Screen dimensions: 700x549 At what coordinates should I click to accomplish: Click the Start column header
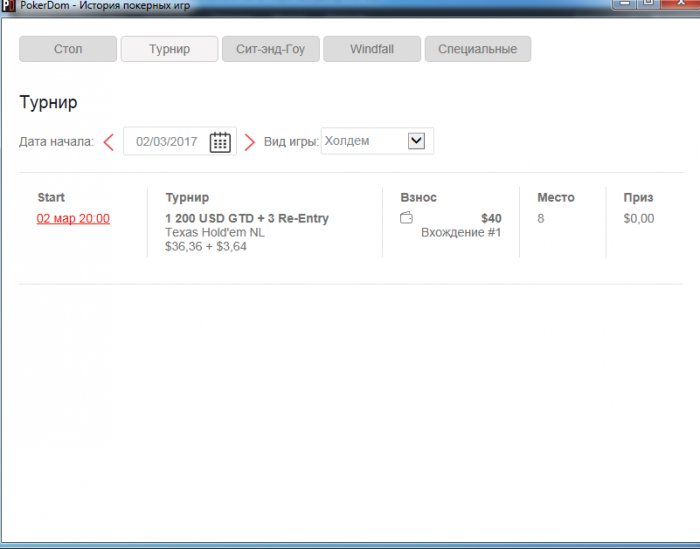click(x=51, y=197)
